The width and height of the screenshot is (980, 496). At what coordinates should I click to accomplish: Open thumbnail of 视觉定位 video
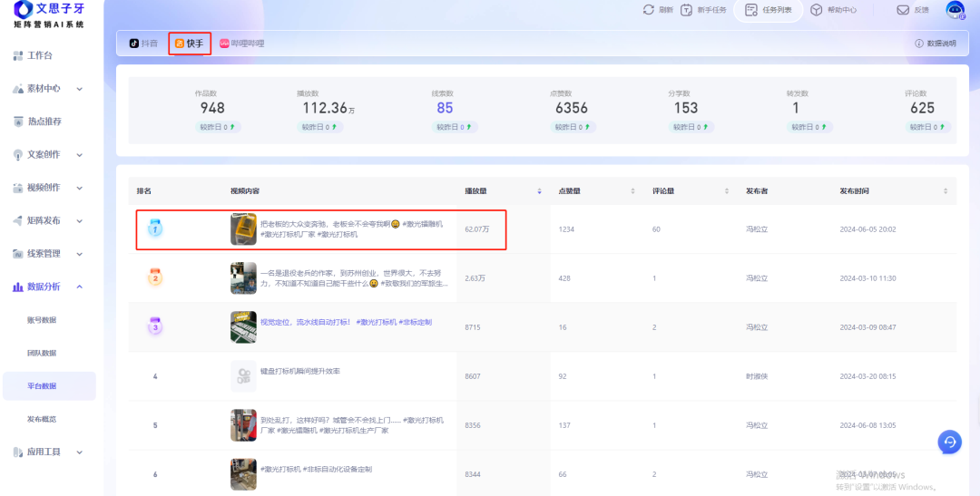click(243, 326)
